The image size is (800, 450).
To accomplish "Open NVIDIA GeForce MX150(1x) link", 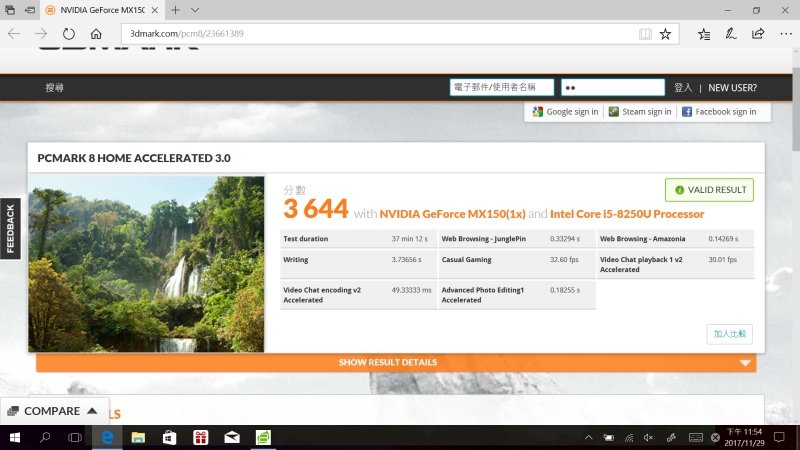I will [452, 214].
